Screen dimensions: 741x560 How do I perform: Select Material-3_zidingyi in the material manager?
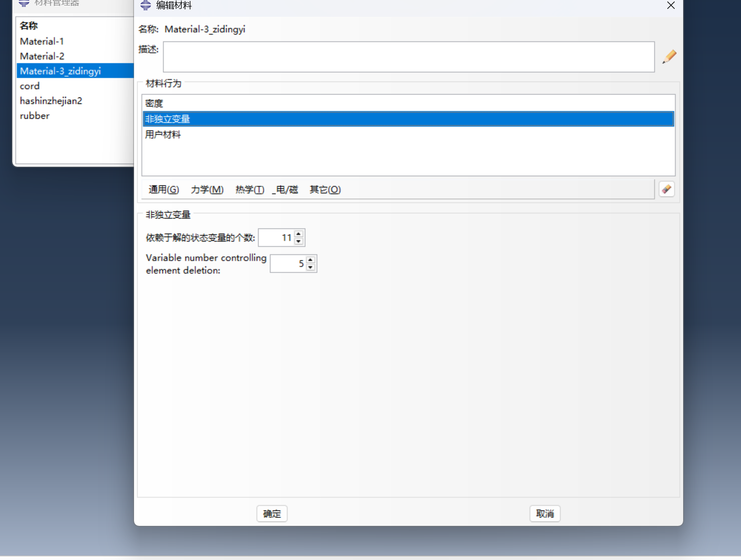tap(75, 71)
